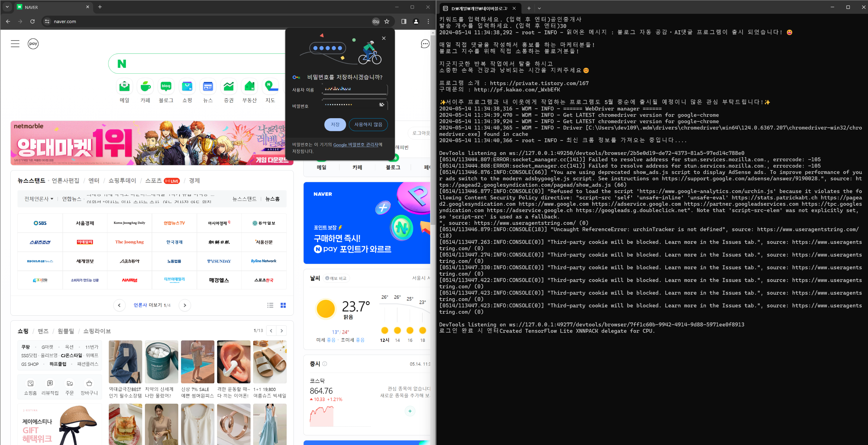Screen dimensions: 868x445
Task: Open Chrome tab search dropdown
Action: click(7, 7)
